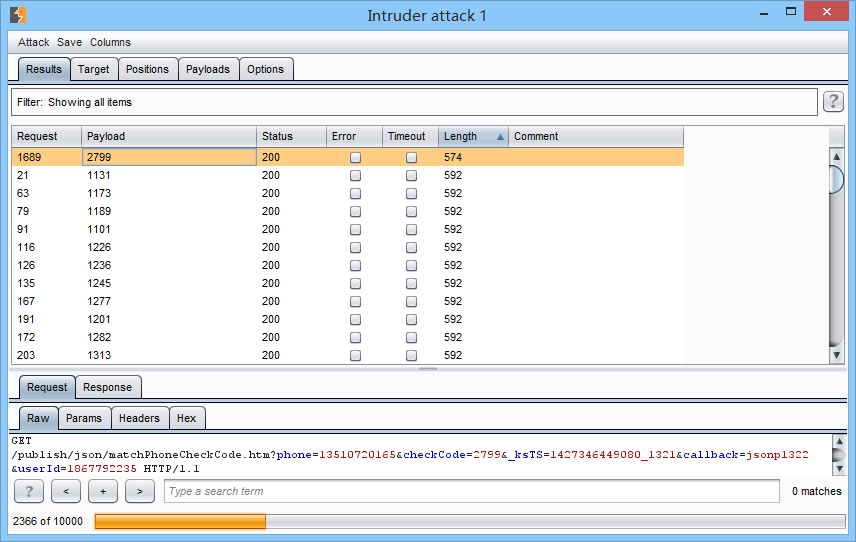Select the Results tab
856x542 pixels.
(x=44, y=69)
